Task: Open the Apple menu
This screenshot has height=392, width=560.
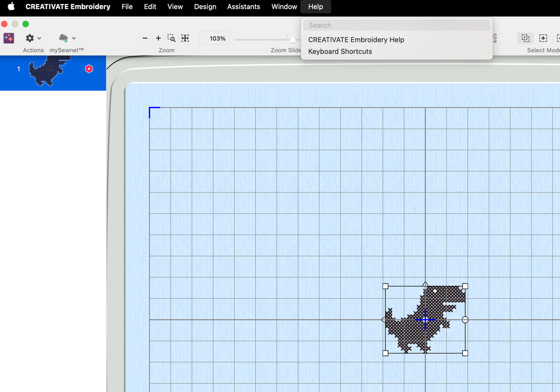Action: tap(11, 7)
